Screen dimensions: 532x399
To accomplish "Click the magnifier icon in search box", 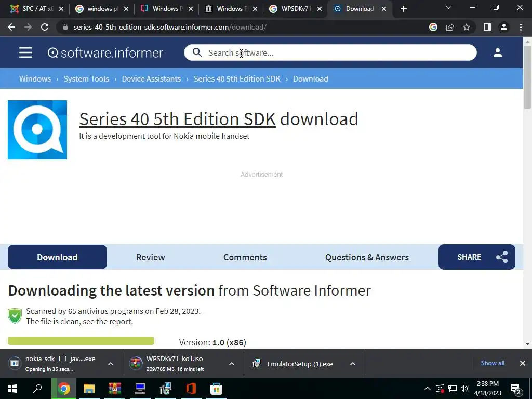I will 197,52.
